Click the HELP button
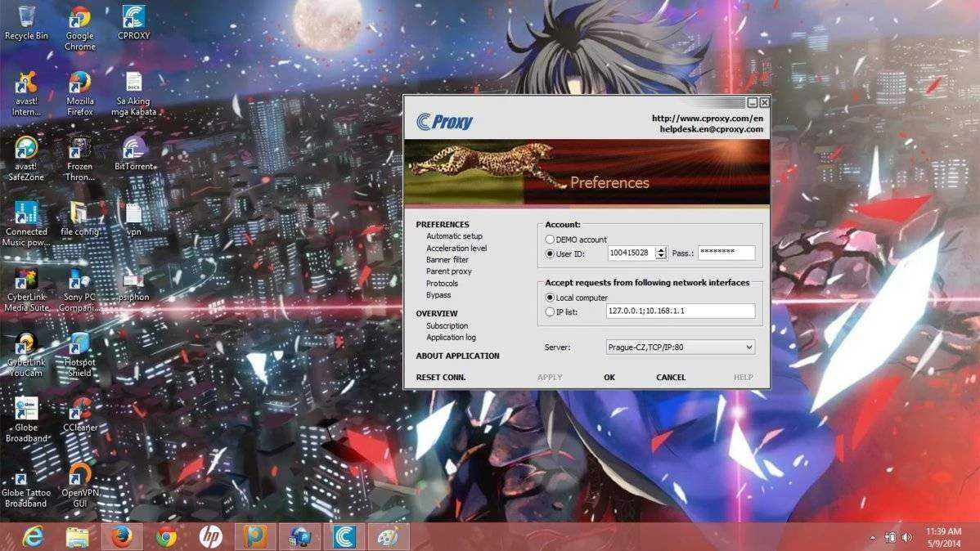Viewport: 980px width, 551px height. coord(743,378)
